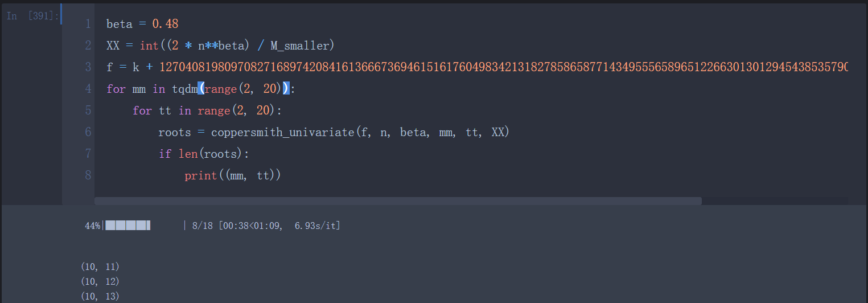Click the 'for tt in range' line
The height and width of the screenshot is (303, 868).
(207, 110)
